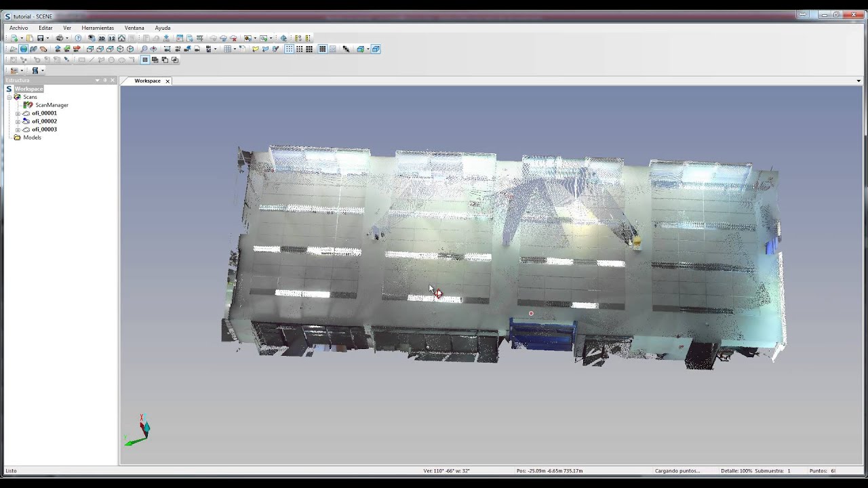Toggle the dense dotted point-size icon
Viewport: 868px width, 488px height.
[309, 49]
